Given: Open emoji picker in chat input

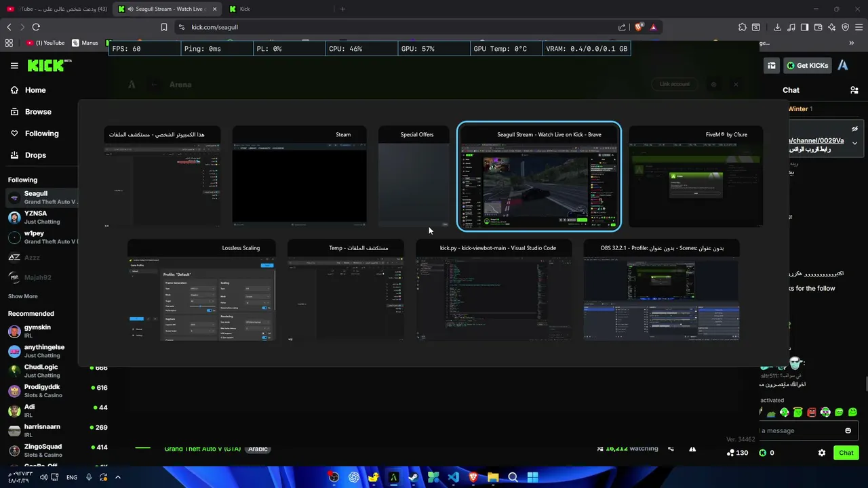Looking at the screenshot, I should pos(848,430).
